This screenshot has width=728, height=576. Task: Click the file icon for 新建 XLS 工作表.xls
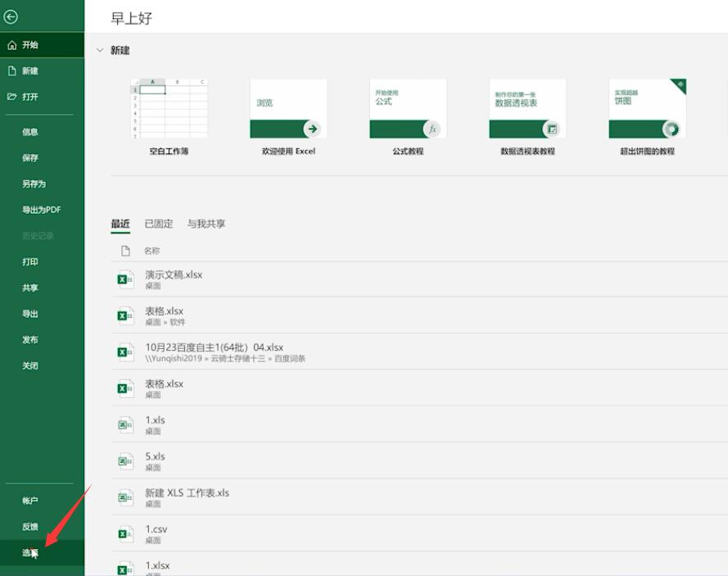[125, 497]
